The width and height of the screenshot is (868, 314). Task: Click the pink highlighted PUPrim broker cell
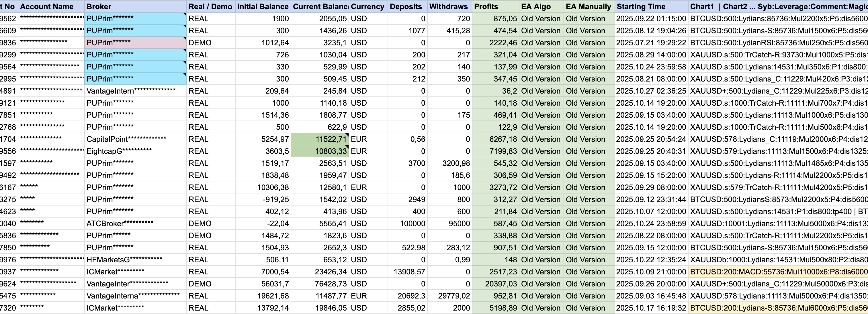click(136, 43)
